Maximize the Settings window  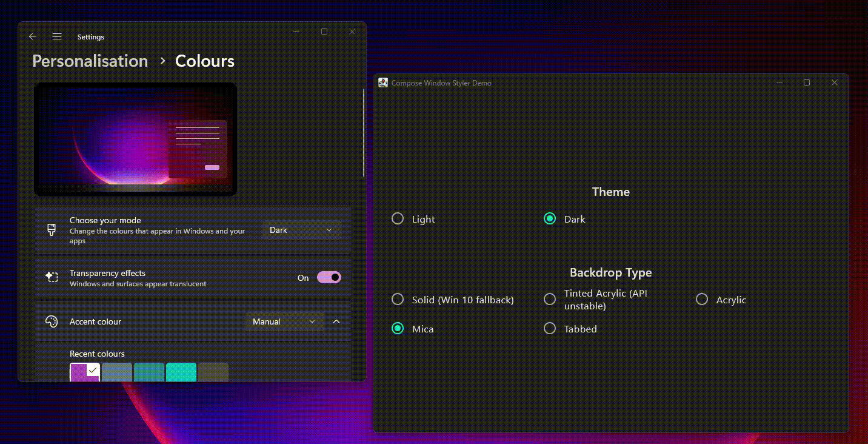coord(324,32)
